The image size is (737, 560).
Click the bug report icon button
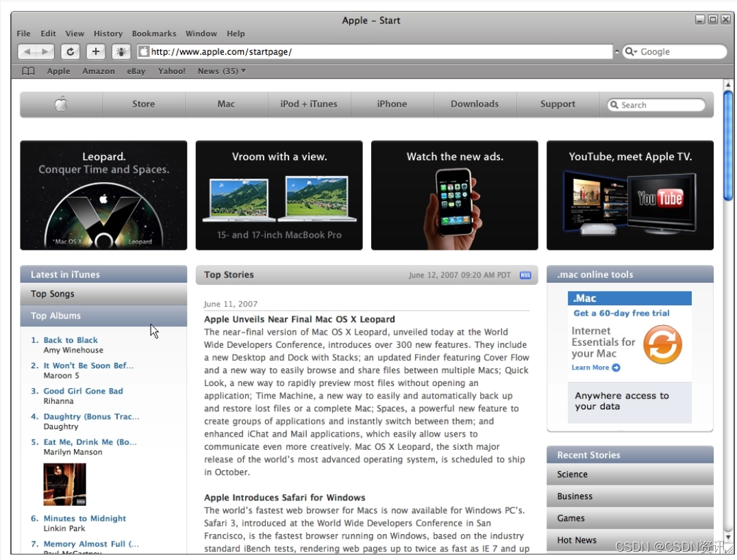[x=121, y=51]
